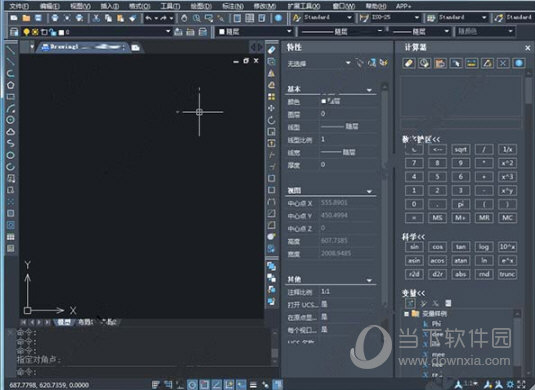Open the 扩展工具(X) menu
Screen dimensions: 535x390
pos(304,6)
